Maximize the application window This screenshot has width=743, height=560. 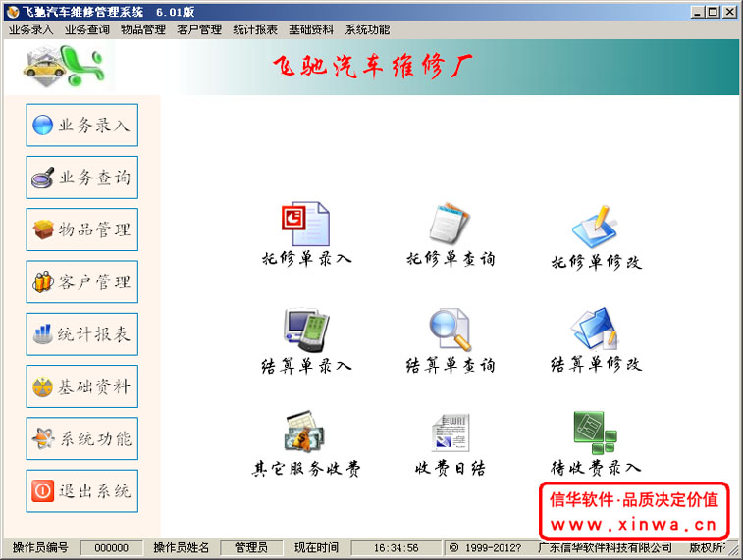coord(713,12)
